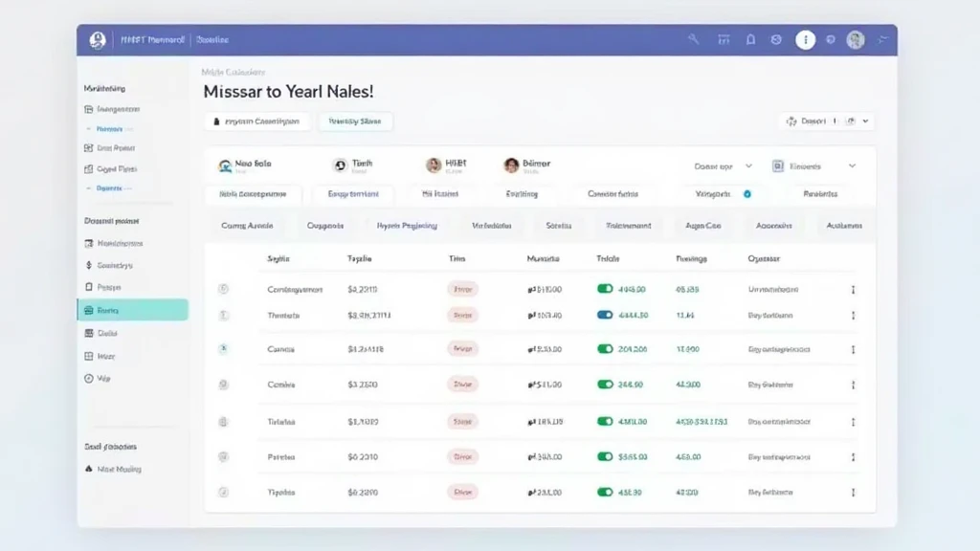
Task: Click the square icon in the right card dropdown
Action: point(777,166)
